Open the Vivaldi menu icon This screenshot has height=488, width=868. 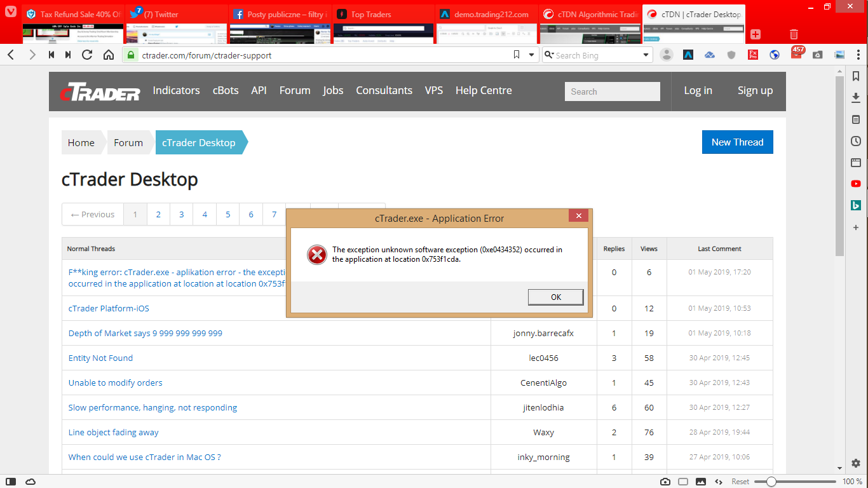pos(10,11)
